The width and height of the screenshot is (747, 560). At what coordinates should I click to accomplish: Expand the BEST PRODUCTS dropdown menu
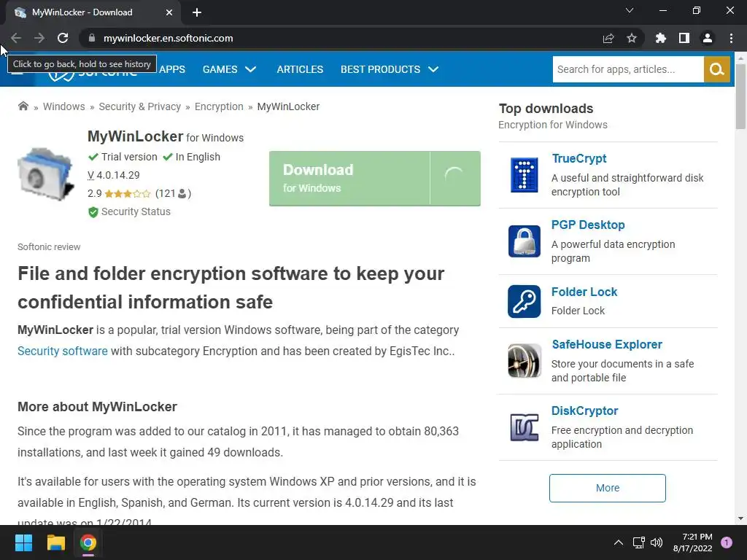tap(390, 69)
